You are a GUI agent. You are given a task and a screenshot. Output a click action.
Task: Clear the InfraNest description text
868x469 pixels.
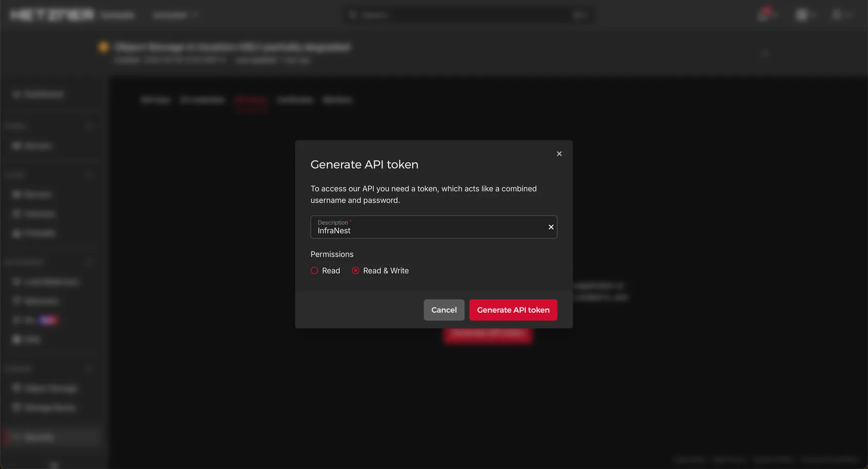coord(551,227)
